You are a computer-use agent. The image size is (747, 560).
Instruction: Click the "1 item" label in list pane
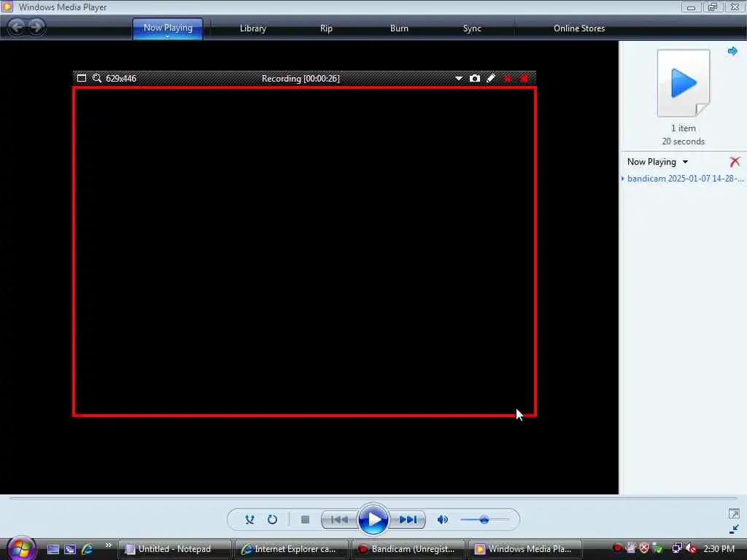(683, 128)
